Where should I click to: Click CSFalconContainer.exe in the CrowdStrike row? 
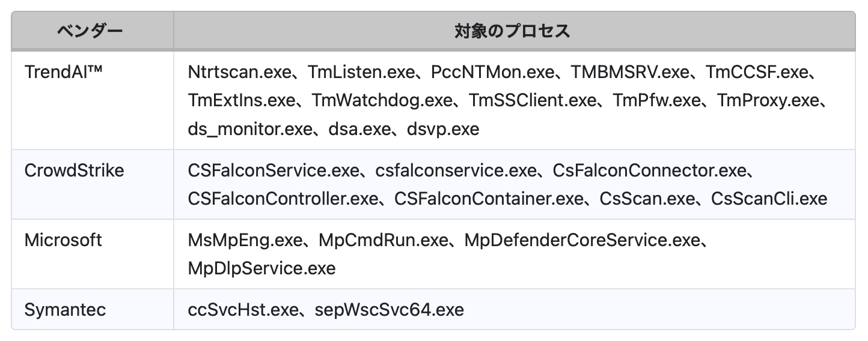[489, 198]
